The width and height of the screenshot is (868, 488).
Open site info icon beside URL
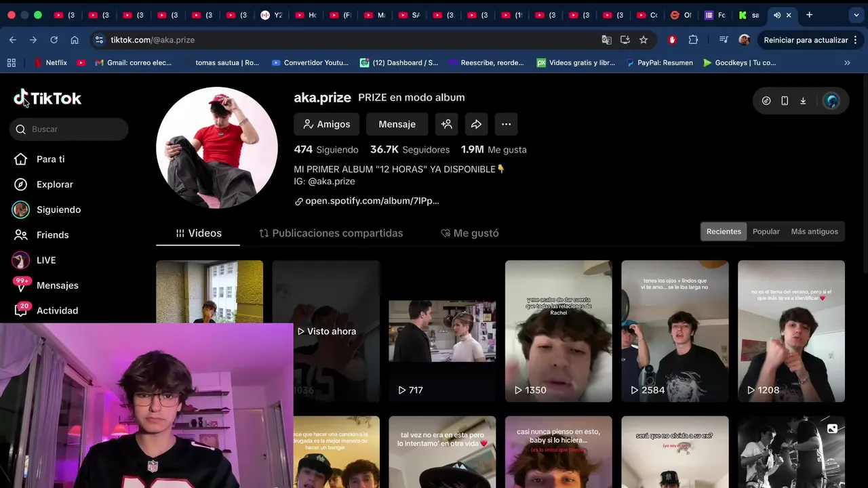click(99, 40)
